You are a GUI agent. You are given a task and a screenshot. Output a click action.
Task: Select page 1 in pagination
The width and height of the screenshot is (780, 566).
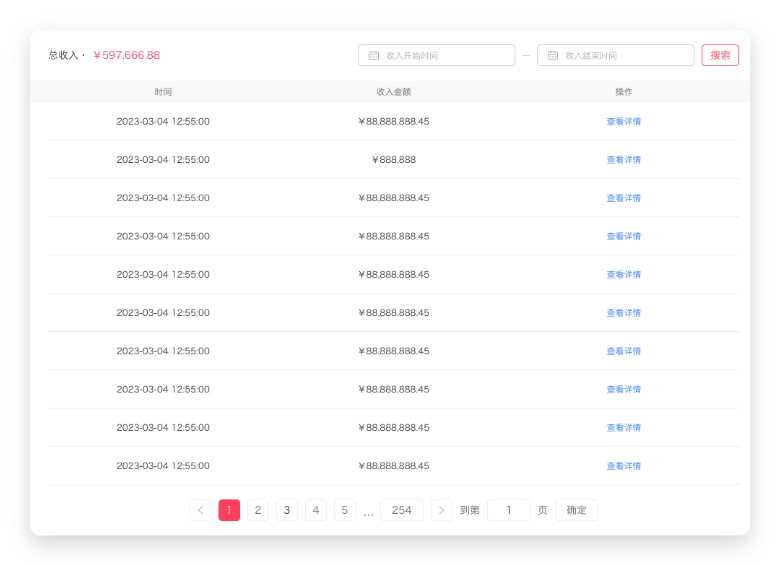pos(229,510)
